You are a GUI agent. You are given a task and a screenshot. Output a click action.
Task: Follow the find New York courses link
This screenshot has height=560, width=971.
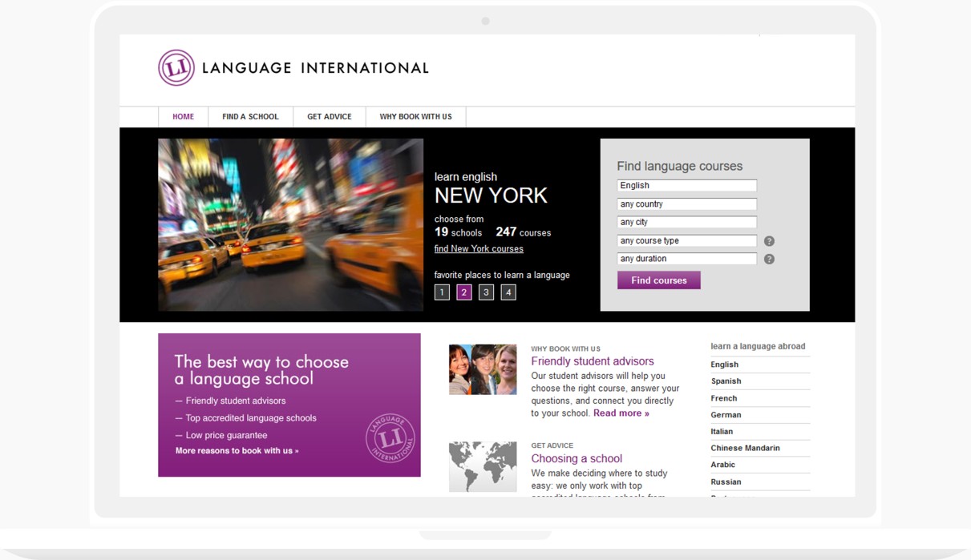coord(479,249)
